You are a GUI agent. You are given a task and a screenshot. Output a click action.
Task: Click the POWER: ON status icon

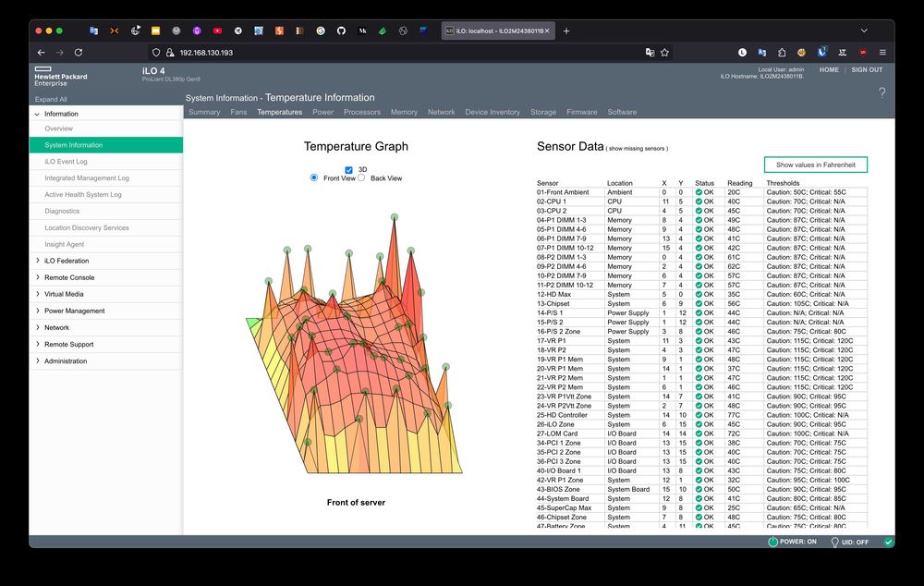coord(772,542)
